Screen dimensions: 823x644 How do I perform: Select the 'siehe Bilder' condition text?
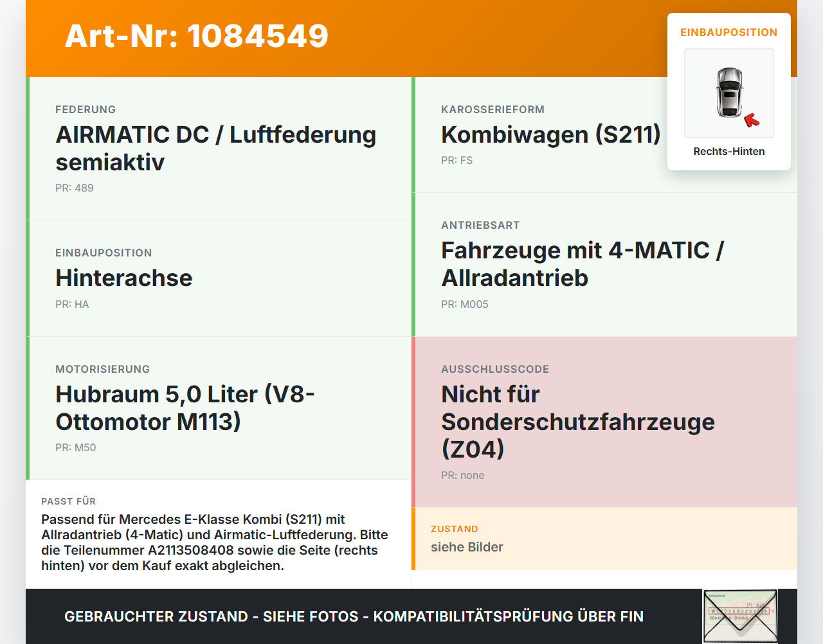coord(467,547)
